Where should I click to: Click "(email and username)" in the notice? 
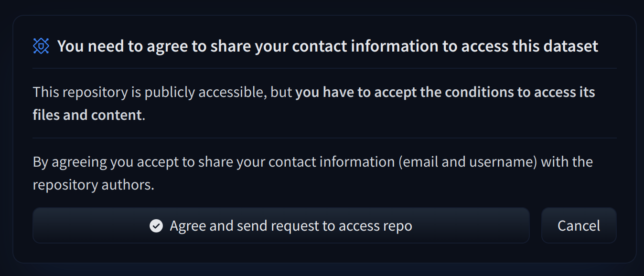[468, 162]
